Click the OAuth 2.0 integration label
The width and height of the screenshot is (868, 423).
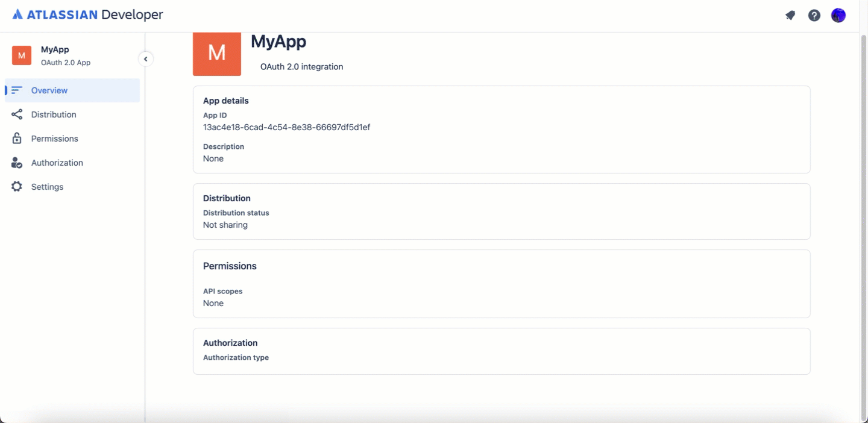coord(301,67)
